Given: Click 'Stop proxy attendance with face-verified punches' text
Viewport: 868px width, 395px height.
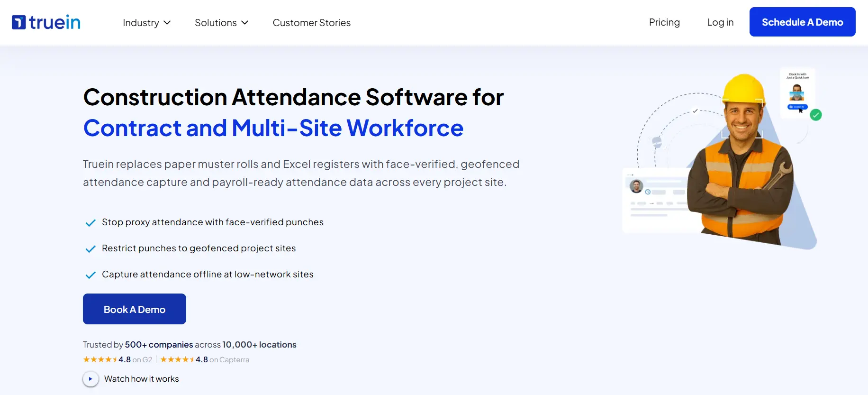Looking at the screenshot, I should point(213,222).
